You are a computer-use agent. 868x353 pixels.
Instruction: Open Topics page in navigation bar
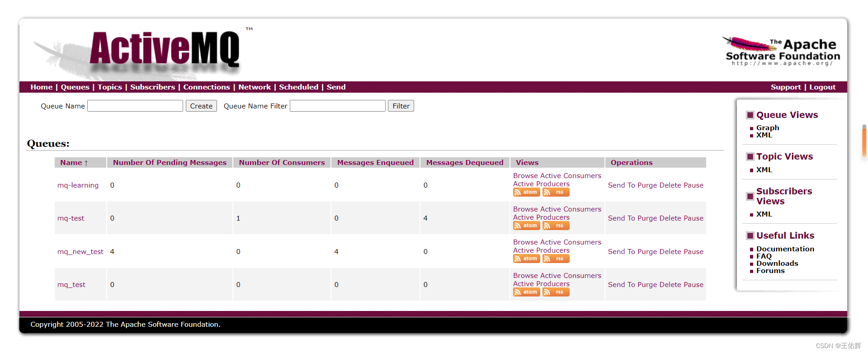[110, 87]
